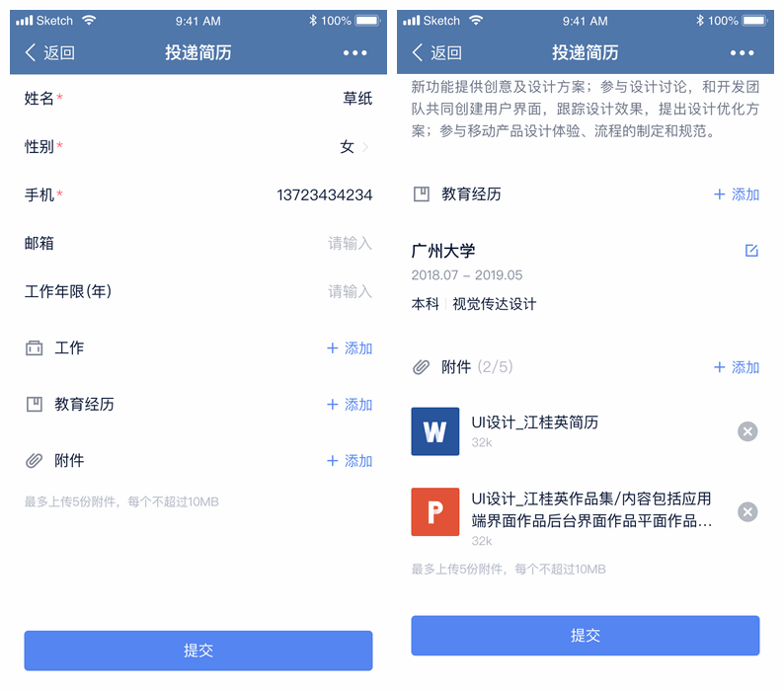Screen dimensions: 784x691
Task: Tap the back arrow on right screen
Action: 418,52
